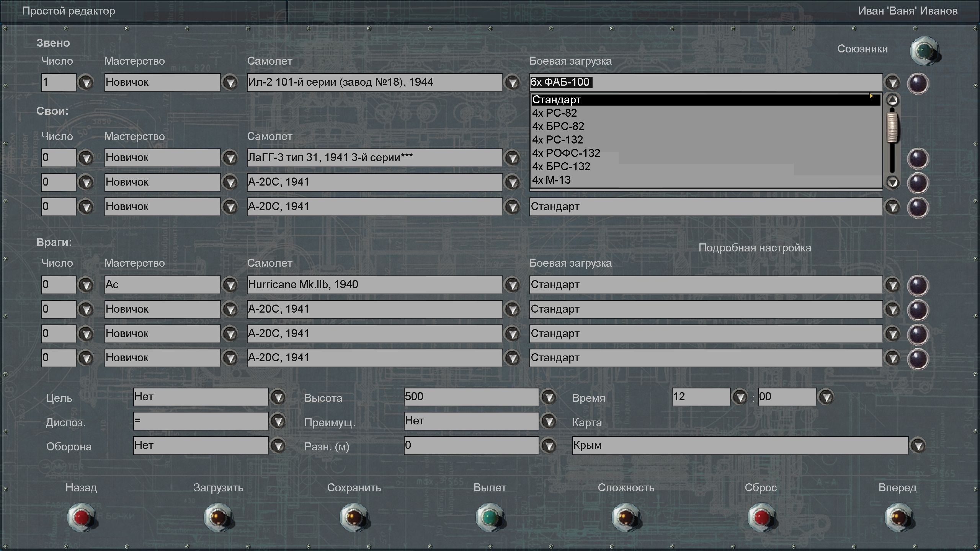Viewport: 980px width, 551px height.
Task: Toggle detail knob for ЛаГГ-3 friendly flight
Action: pyautogui.click(x=918, y=158)
